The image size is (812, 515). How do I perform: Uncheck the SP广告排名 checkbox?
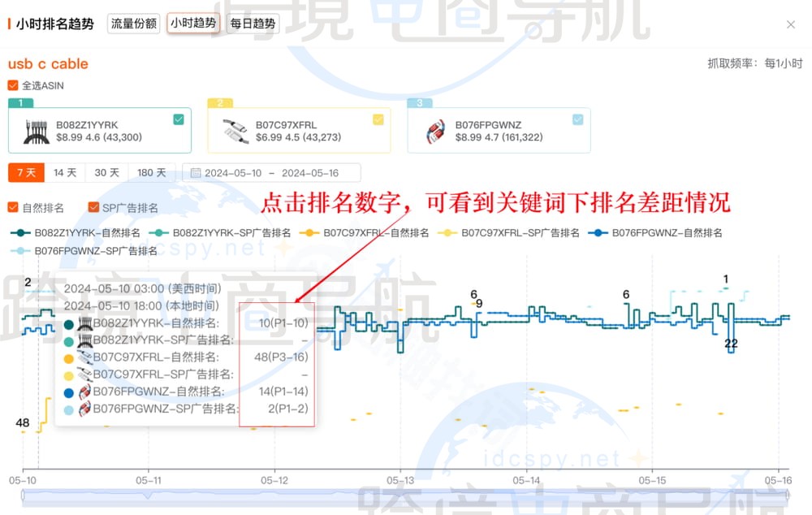point(93,207)
